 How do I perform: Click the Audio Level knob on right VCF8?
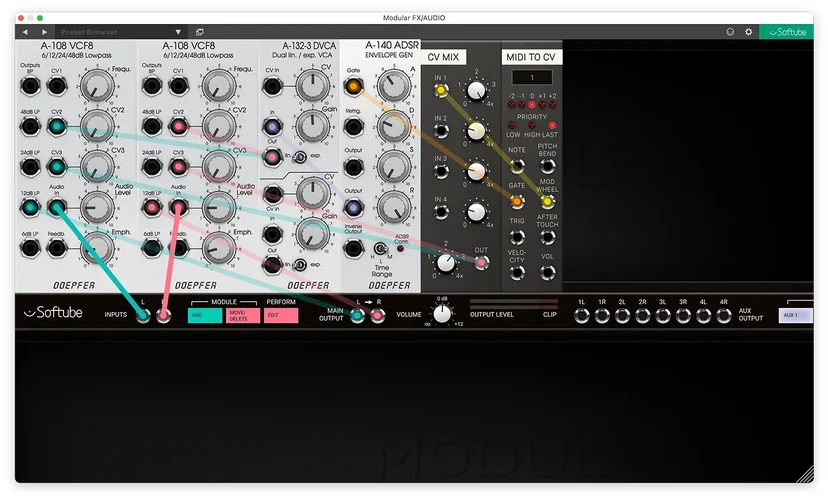[218, 207]
